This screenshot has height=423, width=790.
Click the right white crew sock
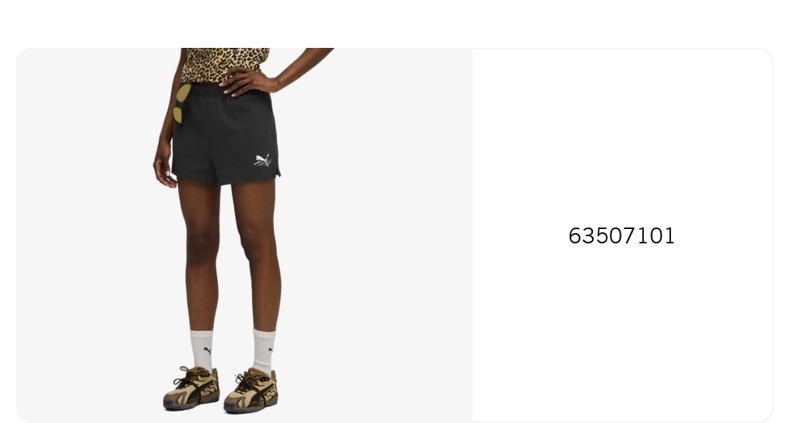click(x=264, y=351)
